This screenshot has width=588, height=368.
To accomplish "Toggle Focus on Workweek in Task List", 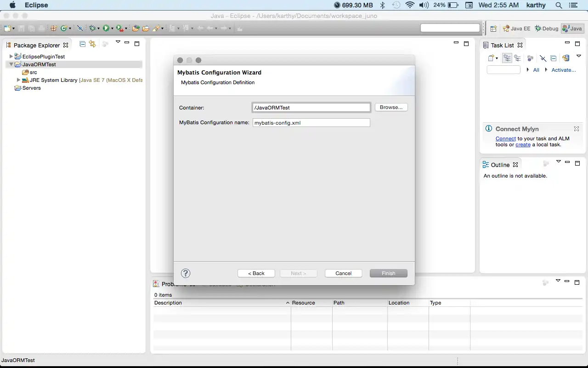I will 530,58.
